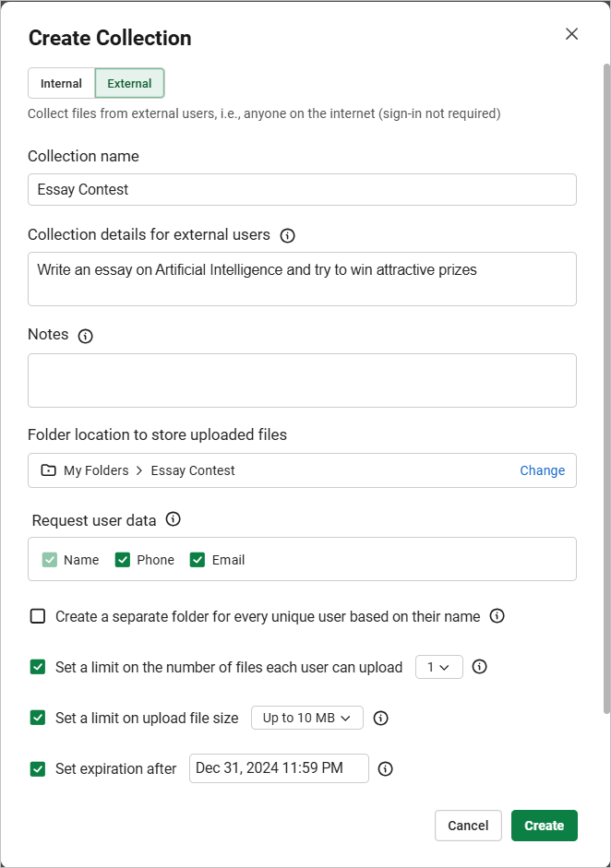611x868 pixels.
Task: Disable the Set expiration after checkbox
Action: point(38,769)
